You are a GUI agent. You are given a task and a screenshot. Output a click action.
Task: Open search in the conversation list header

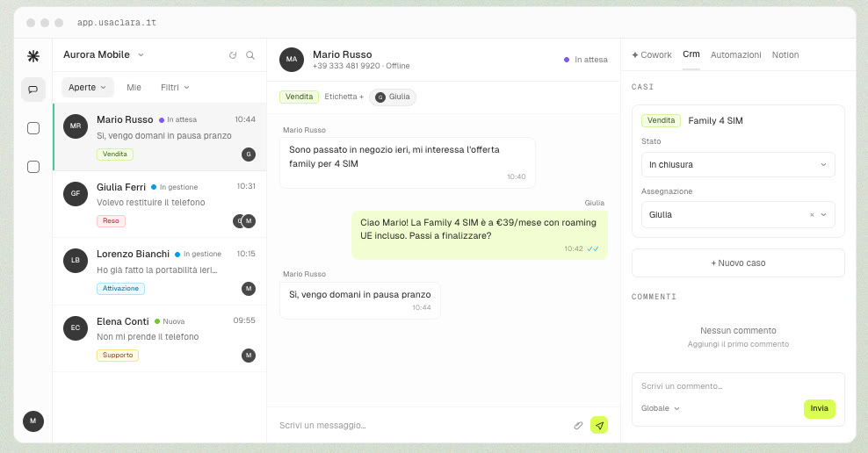pos(250,55)
